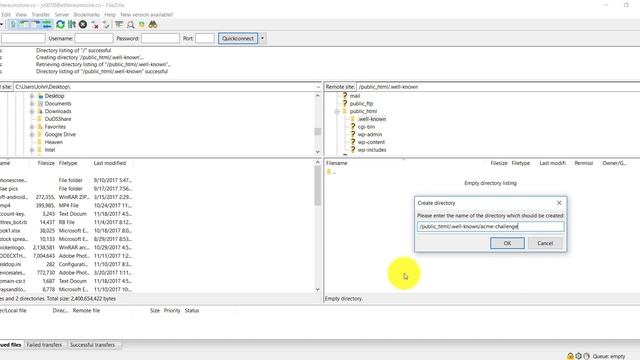The height and width of the screenshot is (360, 640).
Task: Click scroll-down arrow of local file list
Action: point(318,289)
